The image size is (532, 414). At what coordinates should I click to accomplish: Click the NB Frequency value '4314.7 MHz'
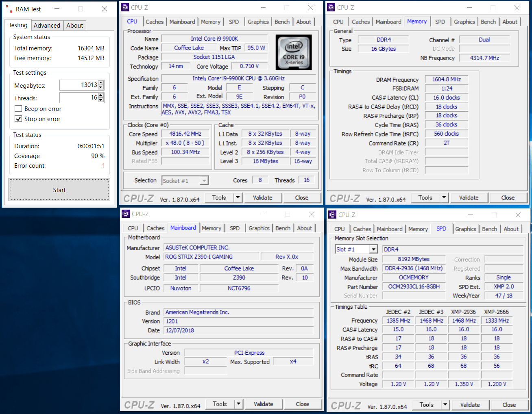(484, 58)
